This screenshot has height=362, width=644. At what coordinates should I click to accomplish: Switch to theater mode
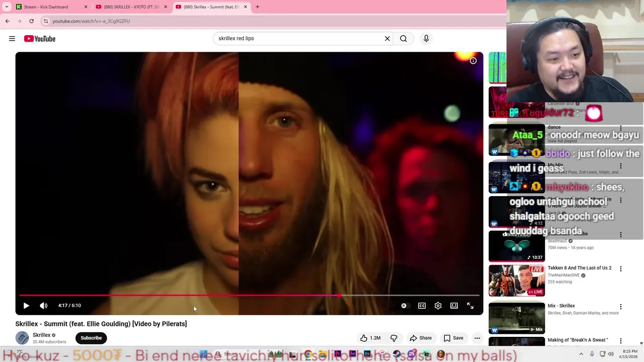[454, 306]
